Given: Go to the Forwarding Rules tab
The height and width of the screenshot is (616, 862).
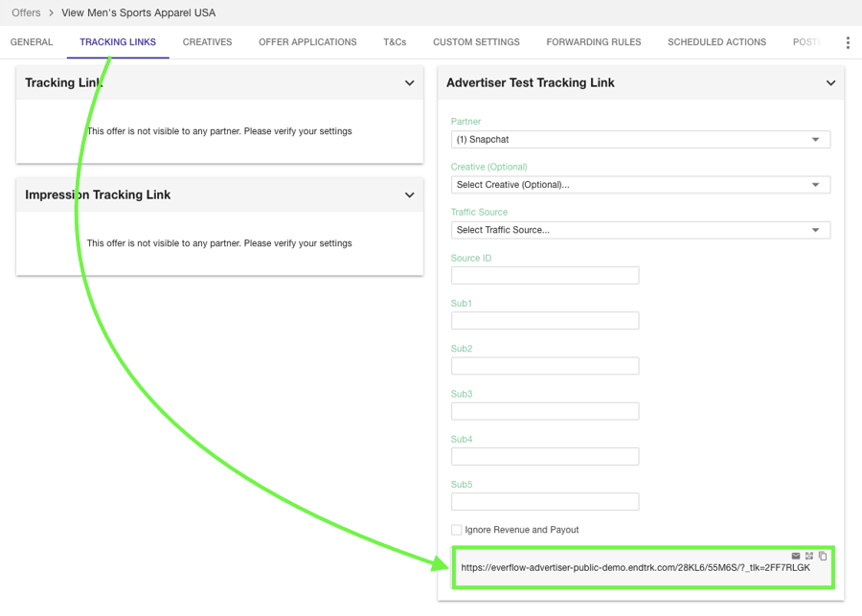Looking at the screenshot, I should (x=594, y=42).
